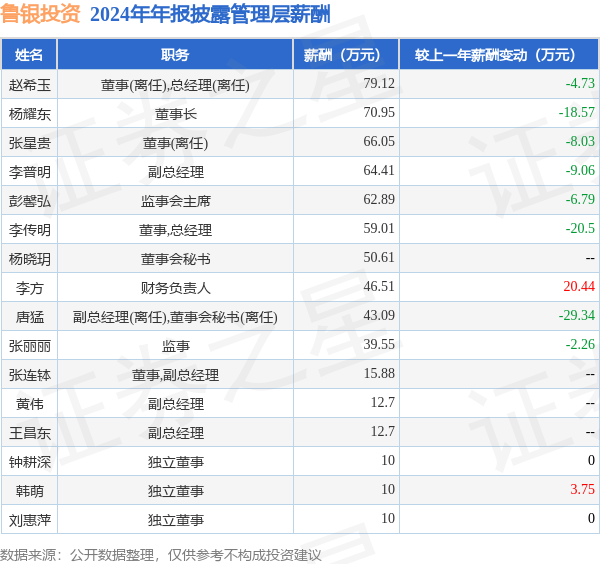The image size is (600, 564).
Task: Click the change value -8.03
Action: click(580, 141)
